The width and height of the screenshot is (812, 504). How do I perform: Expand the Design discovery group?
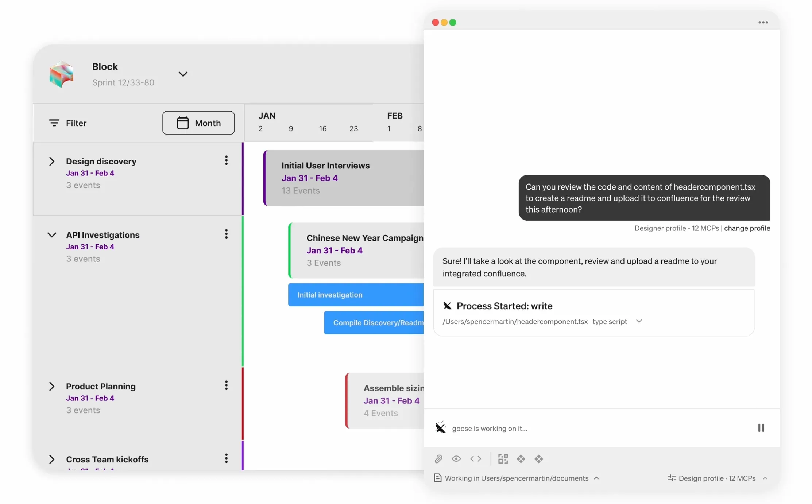tap(52, 161)
